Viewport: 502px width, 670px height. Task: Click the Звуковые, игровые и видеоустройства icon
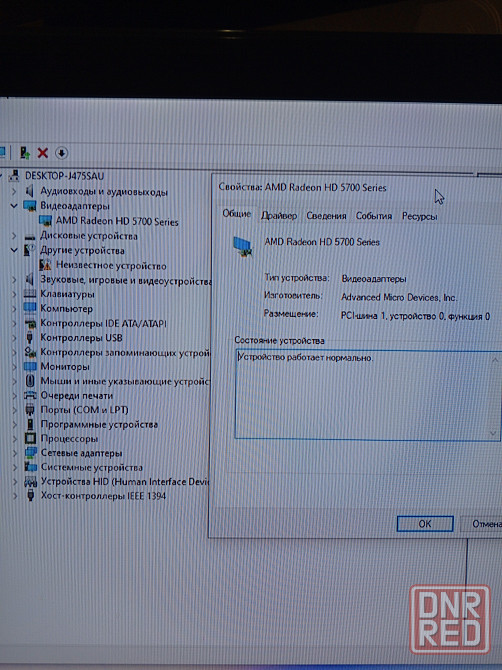pyautogui.click(x=29, y=280)
